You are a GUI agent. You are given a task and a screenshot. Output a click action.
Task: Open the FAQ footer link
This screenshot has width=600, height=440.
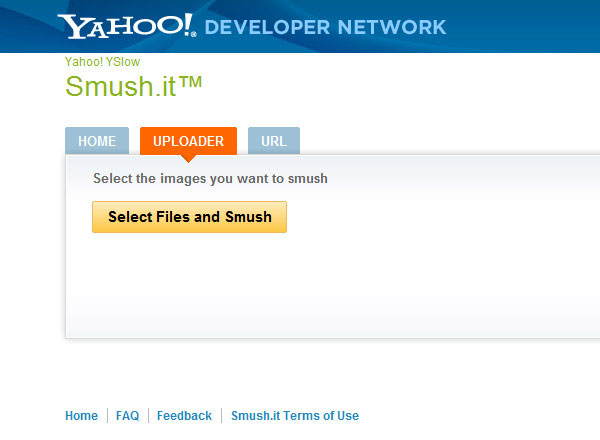127,416
